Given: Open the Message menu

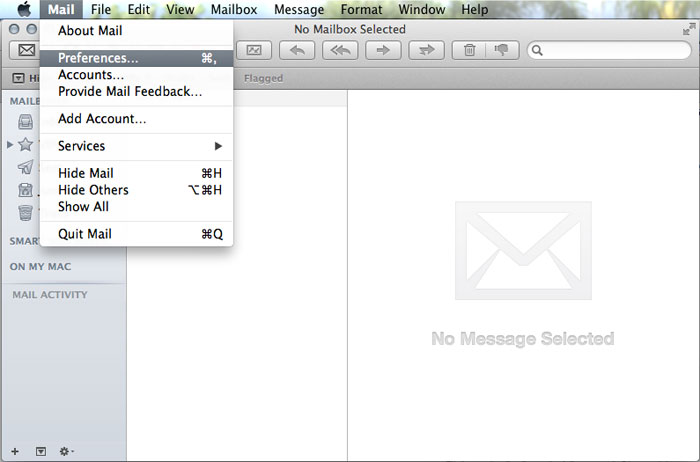Looking at the screenshot, I should click(299, 9).
